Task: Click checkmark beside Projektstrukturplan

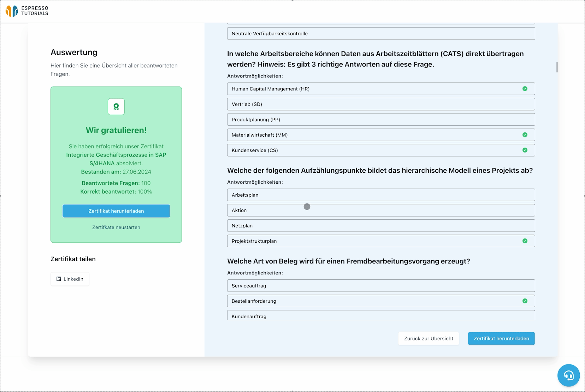Action: [525, 241]
